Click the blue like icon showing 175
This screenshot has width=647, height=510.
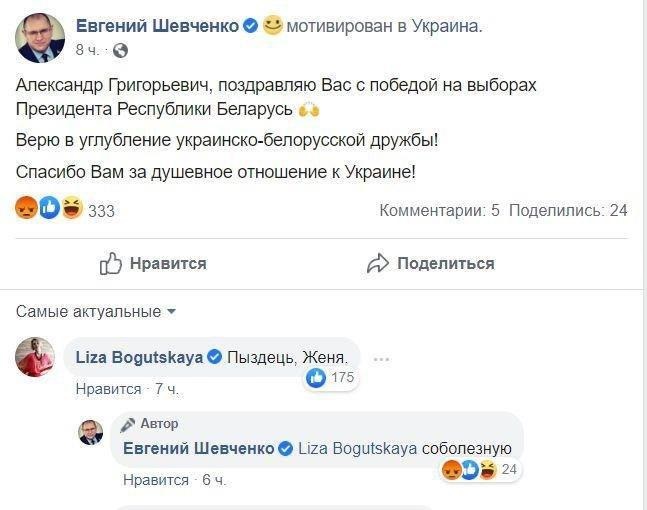point(316,377)
